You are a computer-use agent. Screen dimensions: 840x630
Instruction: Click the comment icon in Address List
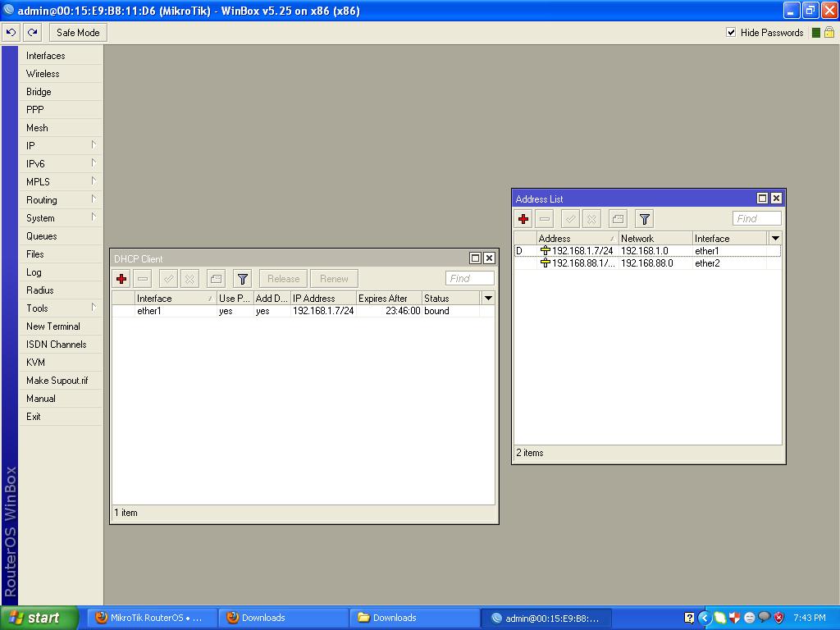(x=618, y=218)
